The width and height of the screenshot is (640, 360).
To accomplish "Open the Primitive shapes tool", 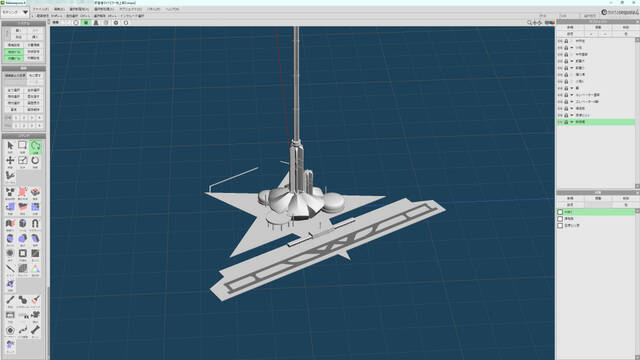I will click(x=10, y=192).
